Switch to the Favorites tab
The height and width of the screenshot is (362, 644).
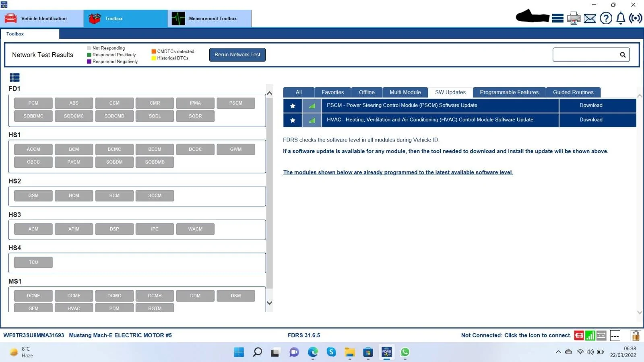[x=333, y=93]
